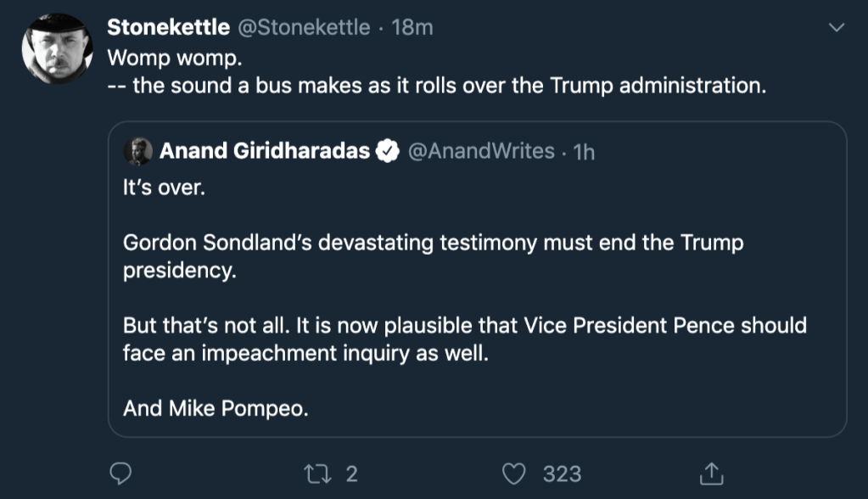Like the tweet with the heart icon
868x499 pixels.
(x=513, y=473)
